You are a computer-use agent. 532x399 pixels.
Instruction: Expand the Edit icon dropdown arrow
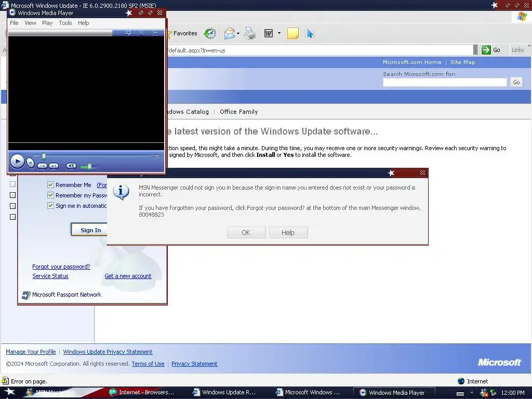coord(279,33)
